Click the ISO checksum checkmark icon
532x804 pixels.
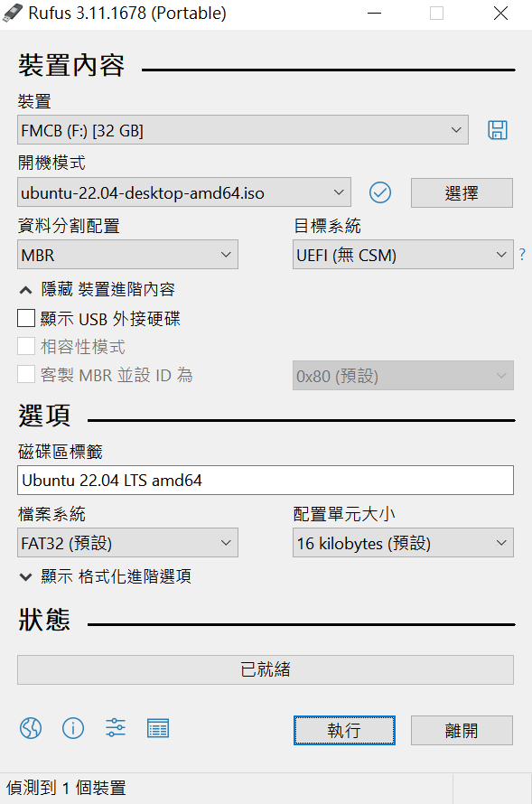click(x=379, y=192)
